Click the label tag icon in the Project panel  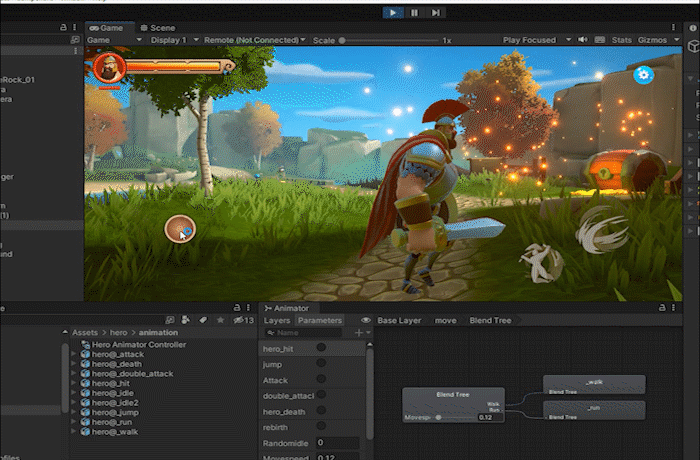coord(203,320)
